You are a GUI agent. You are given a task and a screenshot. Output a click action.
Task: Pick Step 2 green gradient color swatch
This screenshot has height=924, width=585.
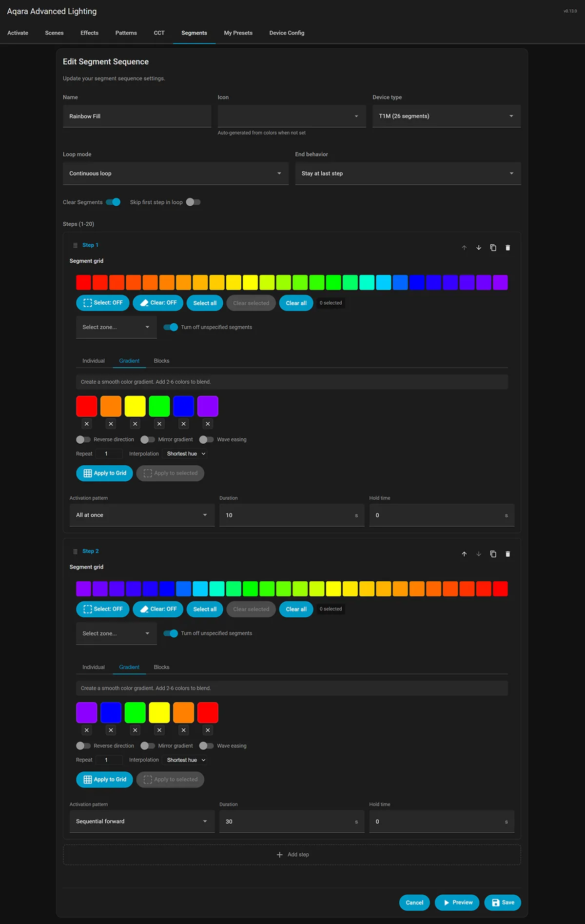135,712
